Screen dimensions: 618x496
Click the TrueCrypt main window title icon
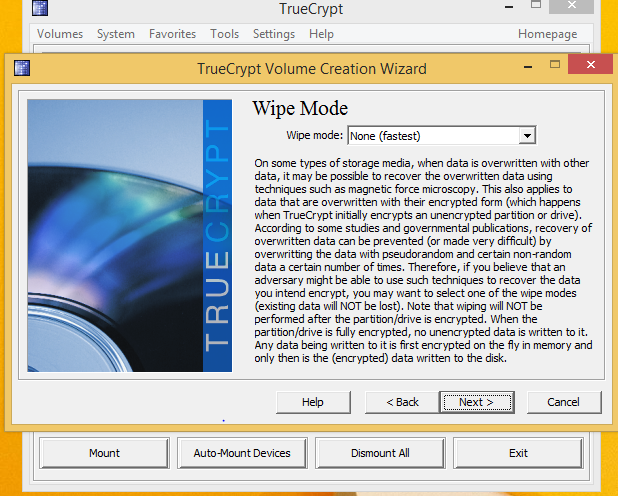tap(40, 7)
